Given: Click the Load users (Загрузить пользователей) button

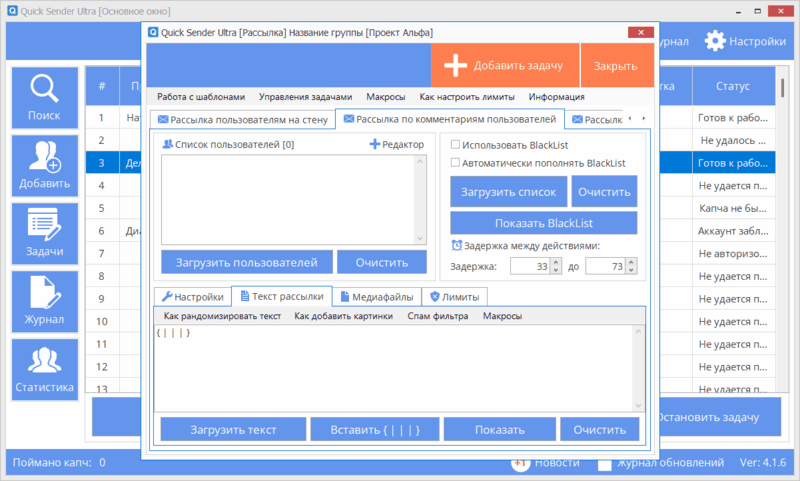Looking at the screenshot, I should pos(246,262).
